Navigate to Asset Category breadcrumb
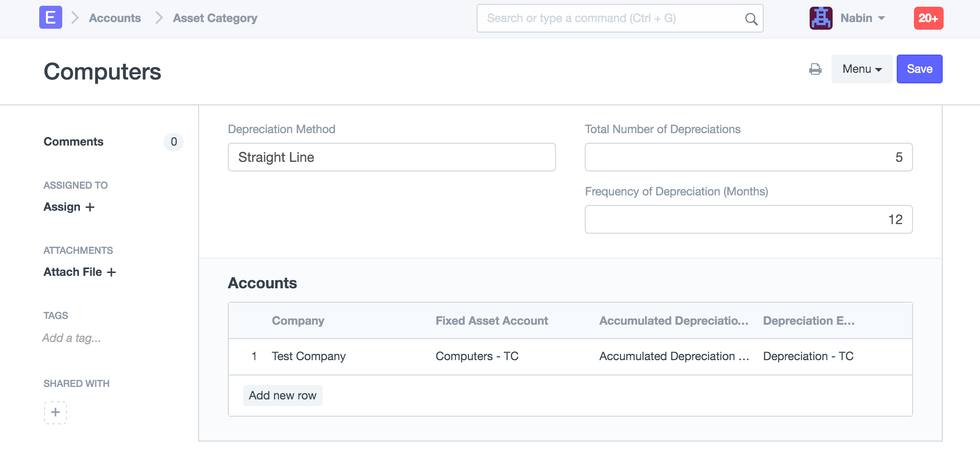Image resolution: width=980 pixels, height=454 pixels. 215,18
